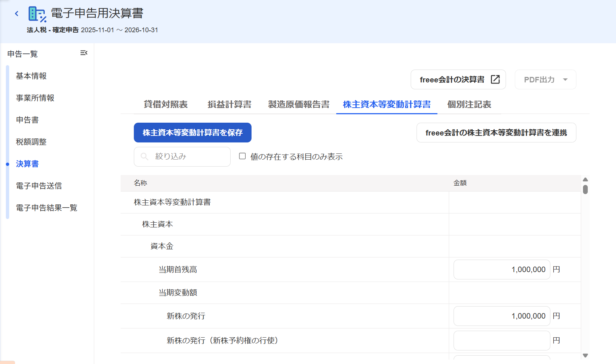616x364 pixels.
Task: Click the 株主資本等変動計算書 table row label
Action: coord(172,202)
